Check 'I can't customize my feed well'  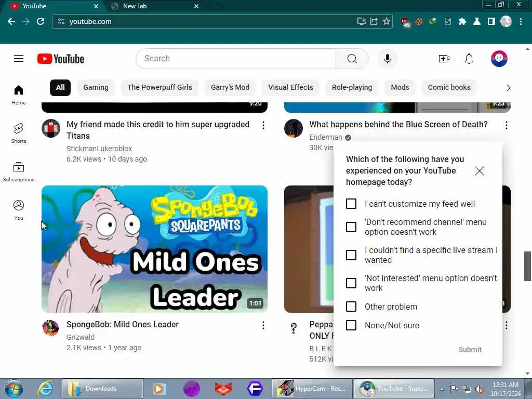[351, 204]
